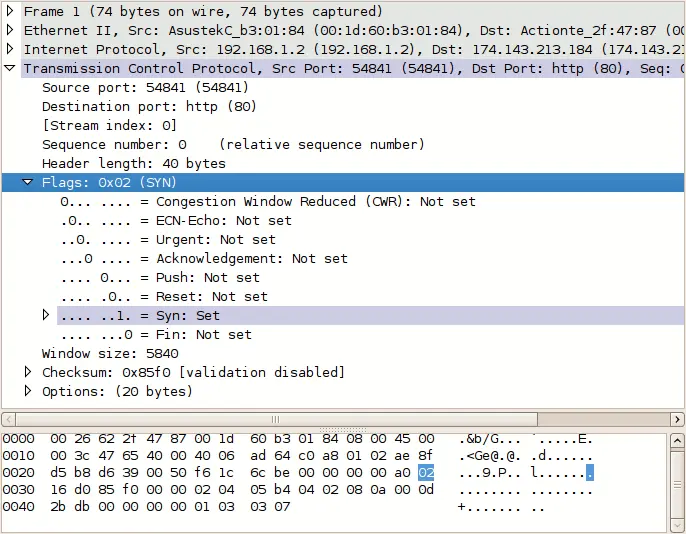
Task: Select Header length: 40 bytes line
Action: 134,164
